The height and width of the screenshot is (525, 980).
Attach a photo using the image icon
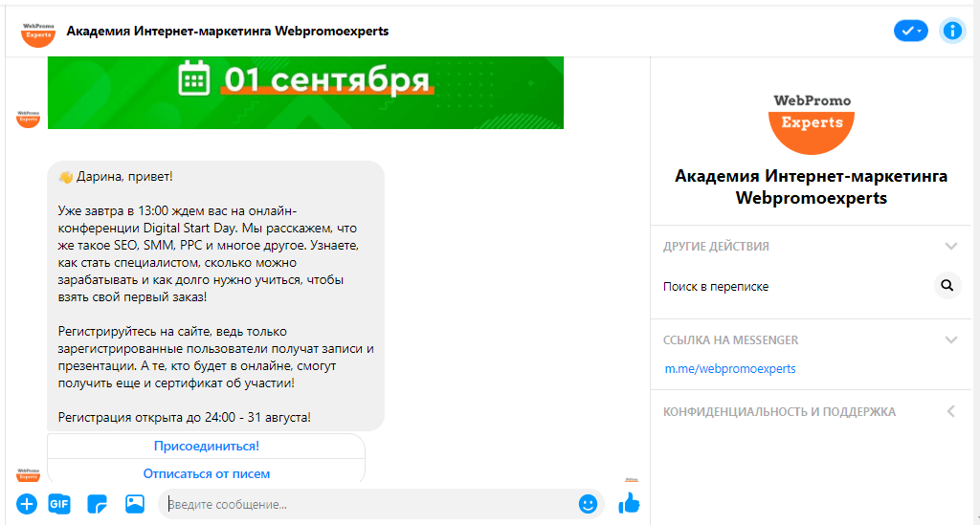(x=134, y=503)
